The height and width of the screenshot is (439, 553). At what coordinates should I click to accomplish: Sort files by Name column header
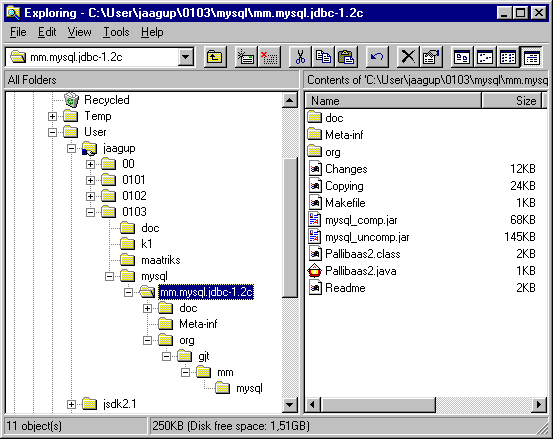coord(393,101)
